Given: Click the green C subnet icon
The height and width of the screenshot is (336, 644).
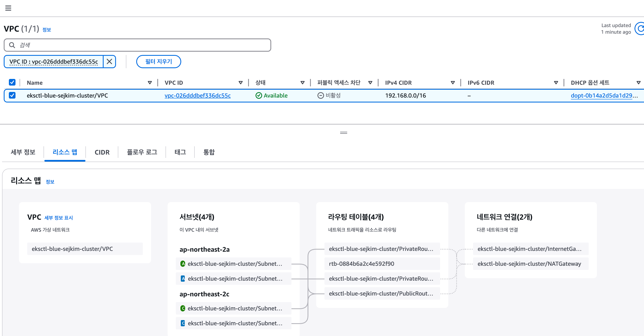Looking at the screenshot, I should click(x=183, y=308).
